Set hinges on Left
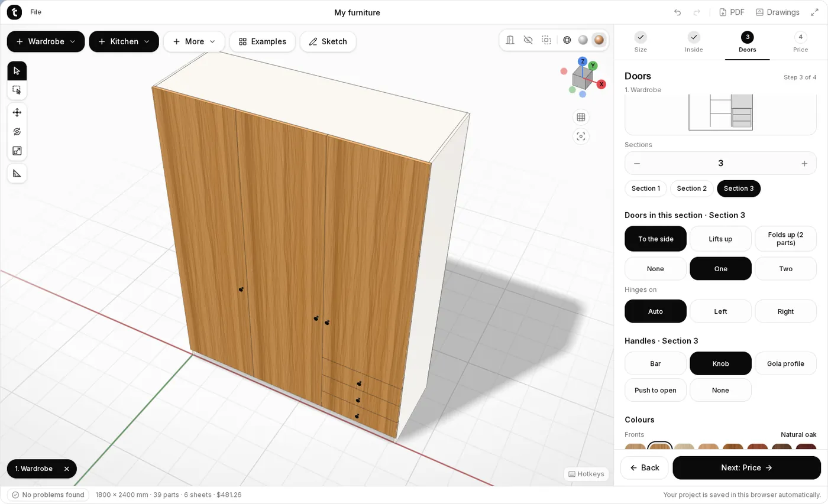The height and width of the screenshot is (504, 828). [720, 311]
